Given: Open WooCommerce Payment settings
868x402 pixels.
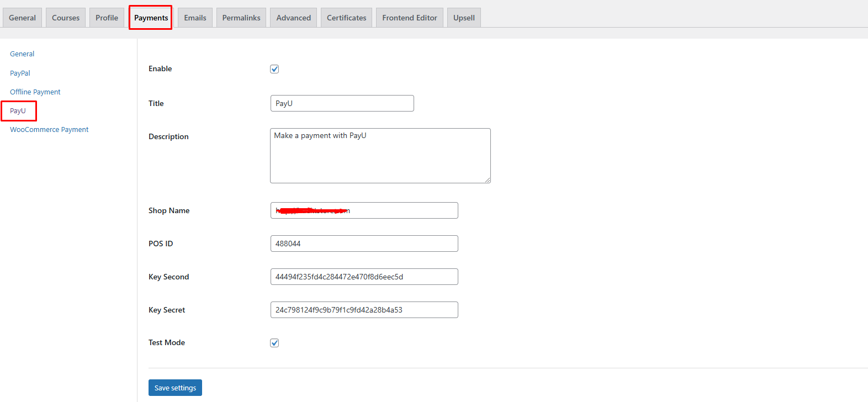Looking at the screenshot, I should tap(49, 129).
